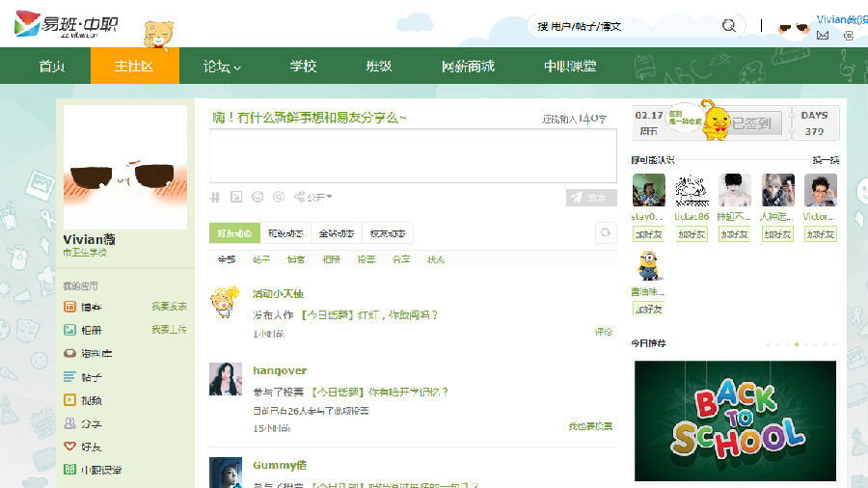This screenshot has width=868, height=488.
Task: Insert a hashtag topic in post
Action: tap(215, 197)
